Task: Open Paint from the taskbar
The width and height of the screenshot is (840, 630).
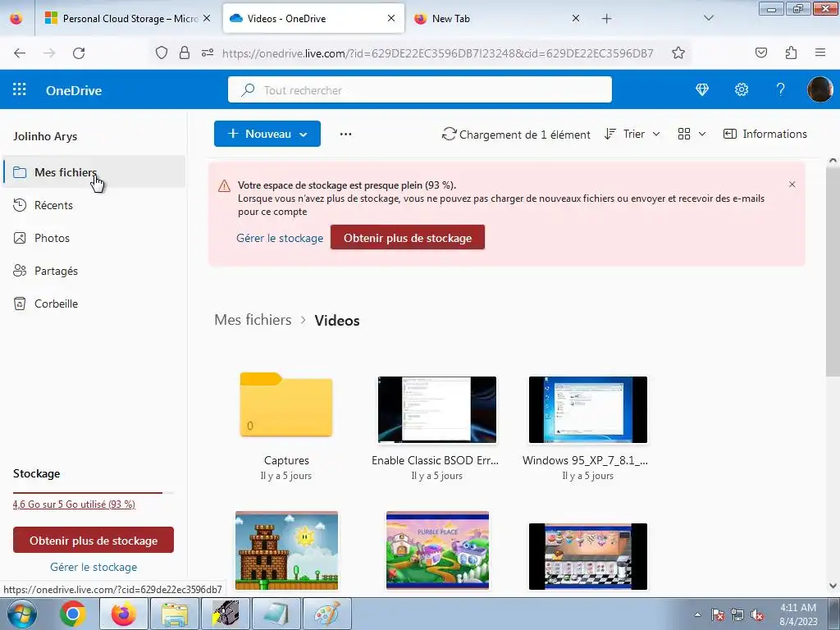Action: coord(326,614)
